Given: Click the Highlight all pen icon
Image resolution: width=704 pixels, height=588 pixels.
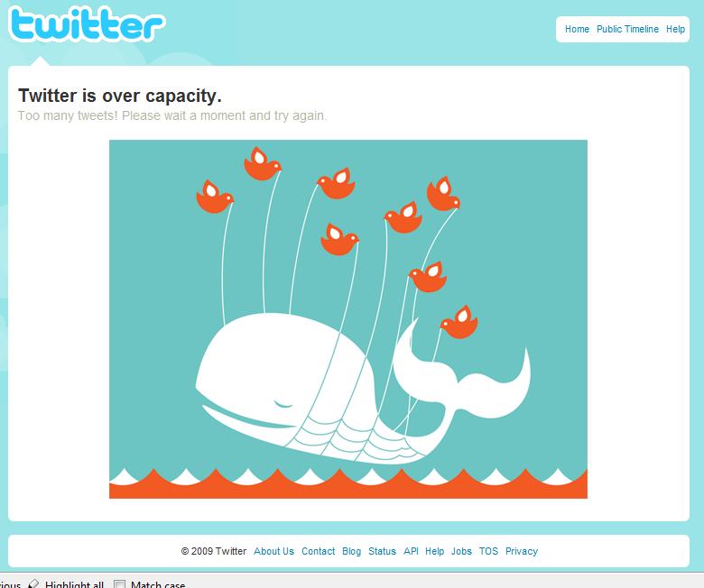Looking at the screenshot, I should pos(33,584).
